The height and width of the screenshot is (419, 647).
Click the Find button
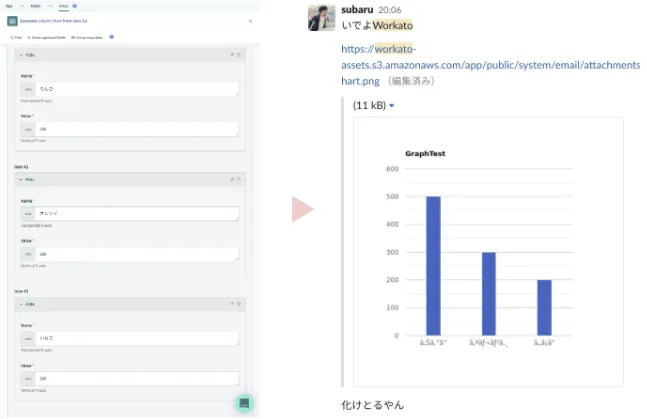(x=16, y=38)
